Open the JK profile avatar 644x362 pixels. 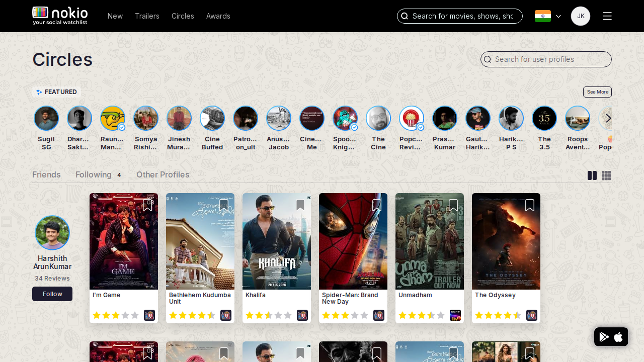(x=581, y=16)
